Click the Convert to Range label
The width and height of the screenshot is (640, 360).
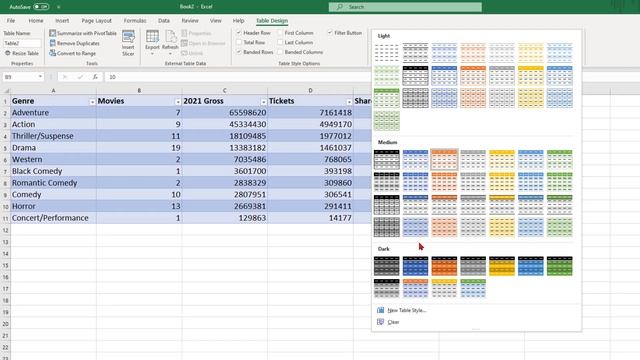pos(76,53)
